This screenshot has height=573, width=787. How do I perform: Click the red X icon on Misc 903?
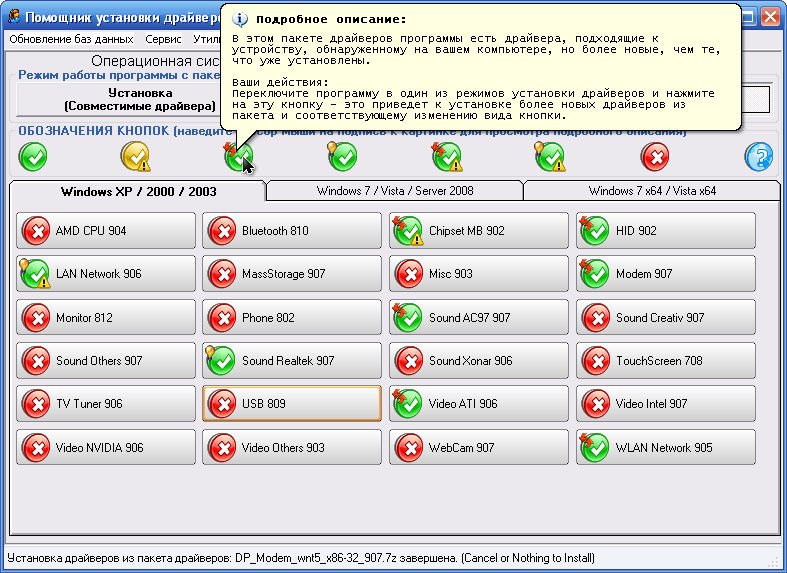click(x=409, y=274)
